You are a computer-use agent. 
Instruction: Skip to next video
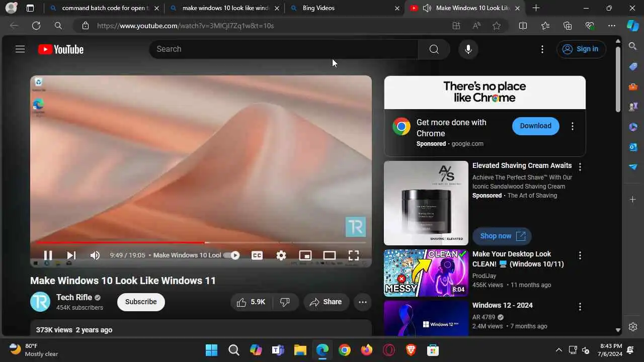(71, 255)
